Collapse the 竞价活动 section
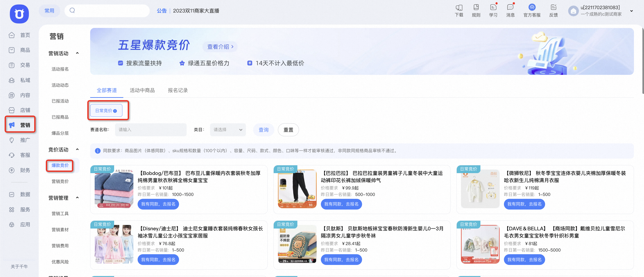This screenshot has width=644, height=277. (x=77, y=149)
